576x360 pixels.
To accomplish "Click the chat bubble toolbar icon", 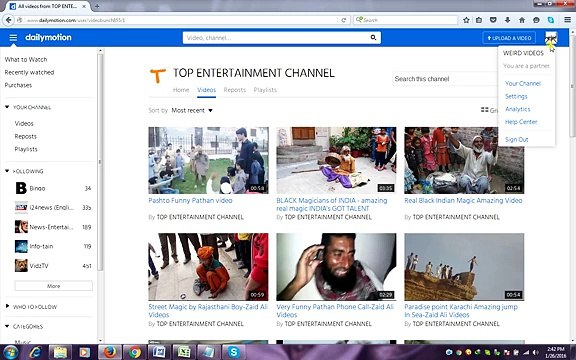I will coord(536,20).
